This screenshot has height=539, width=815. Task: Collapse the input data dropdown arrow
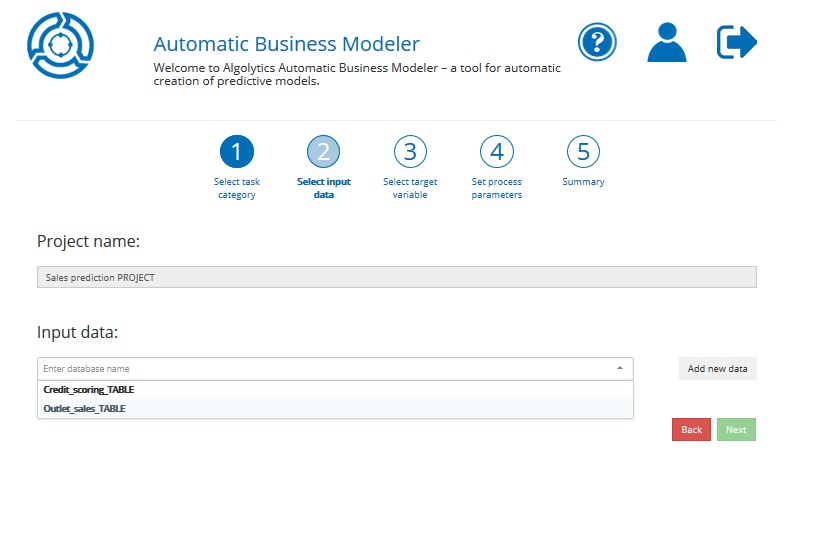pos(619,369)
